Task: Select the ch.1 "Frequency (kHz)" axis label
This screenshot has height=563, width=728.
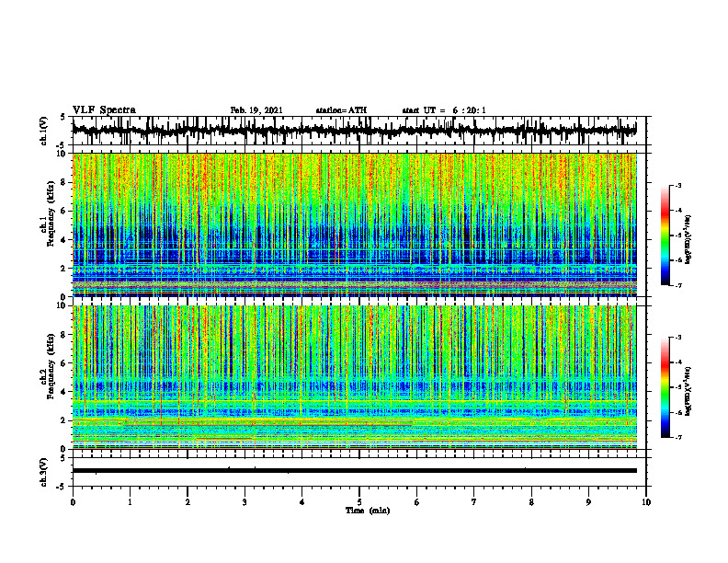Action: pyautogui.click(x=51, y=213)
